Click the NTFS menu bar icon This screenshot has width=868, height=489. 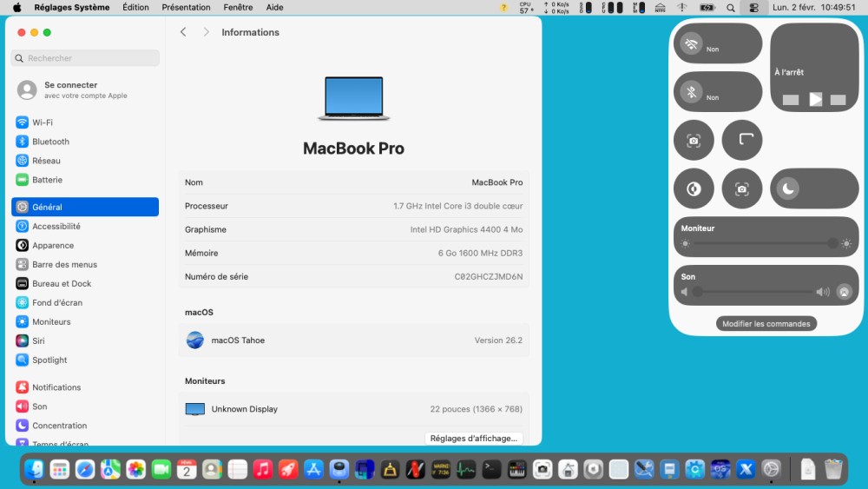click(x=660, y=8)
